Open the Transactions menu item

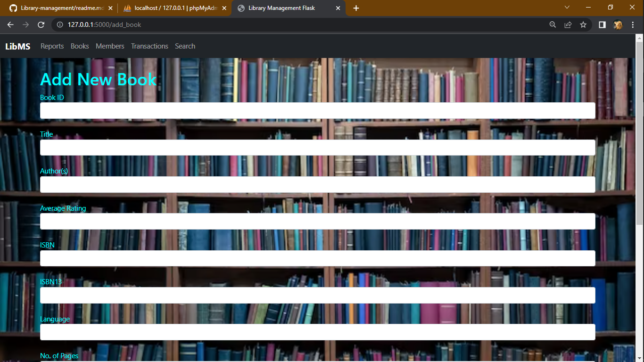[149, 46]
